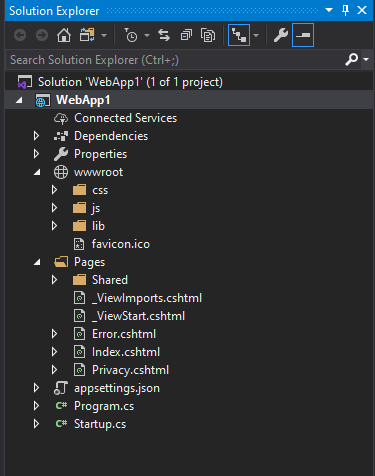
Task: Expand appsettings.json
Action: coord(36,388)
